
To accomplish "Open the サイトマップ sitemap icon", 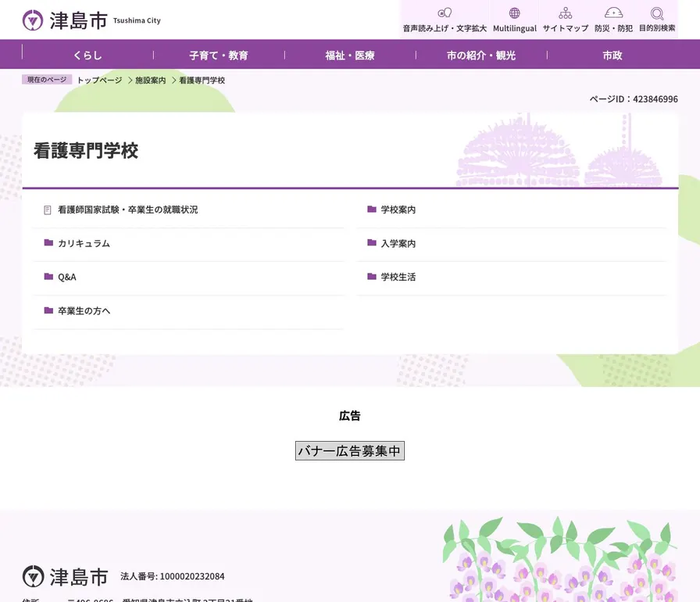I will 565,13.
